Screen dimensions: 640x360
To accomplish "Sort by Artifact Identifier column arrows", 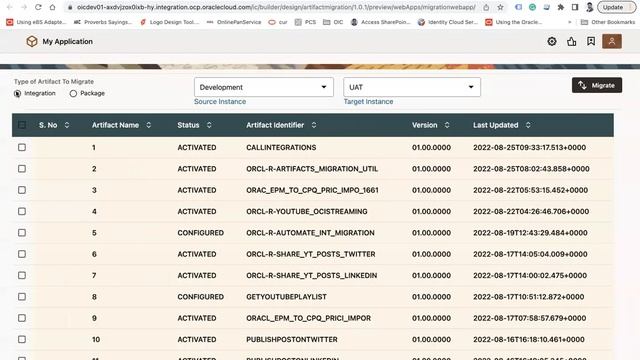I will (x=314, y=125).
